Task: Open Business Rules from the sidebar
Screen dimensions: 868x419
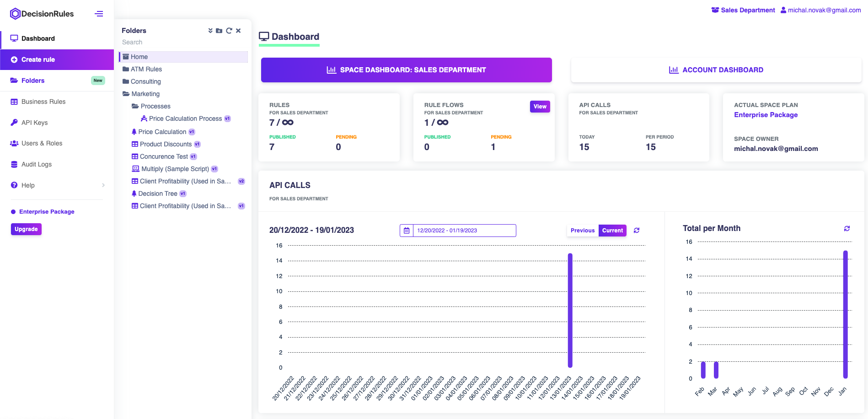Action: coord(43,102)
